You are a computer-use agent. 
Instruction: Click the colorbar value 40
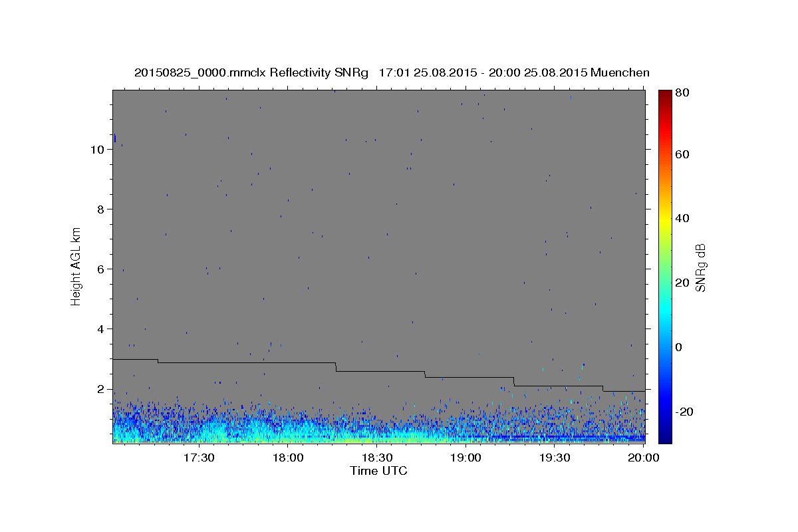tap(682, 218)
